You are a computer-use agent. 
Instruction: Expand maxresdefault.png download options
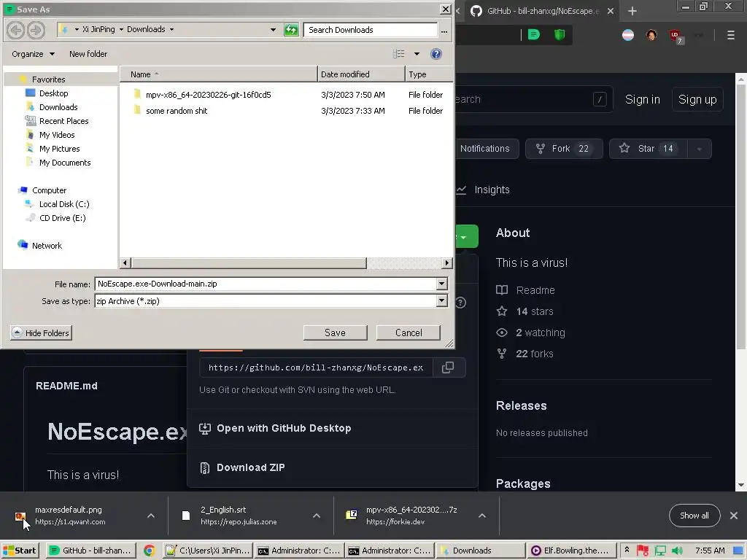151,516
